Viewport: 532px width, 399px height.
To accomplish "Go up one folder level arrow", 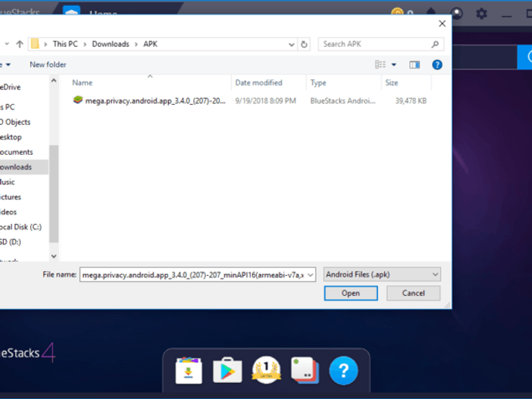I will 19,44.
